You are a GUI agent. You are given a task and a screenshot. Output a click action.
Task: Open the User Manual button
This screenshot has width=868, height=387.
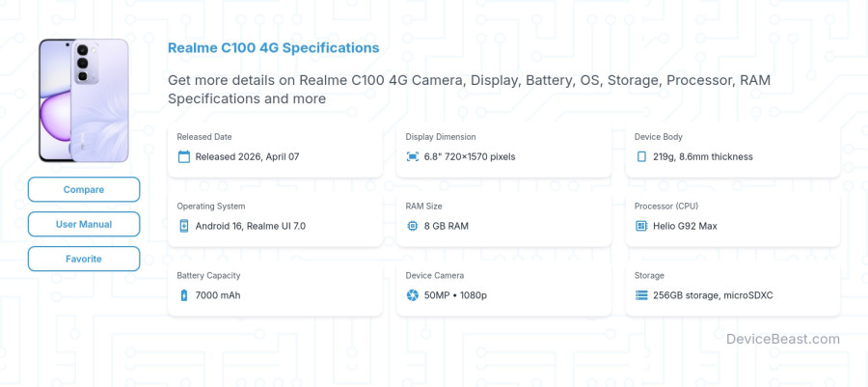pos(84,224)
